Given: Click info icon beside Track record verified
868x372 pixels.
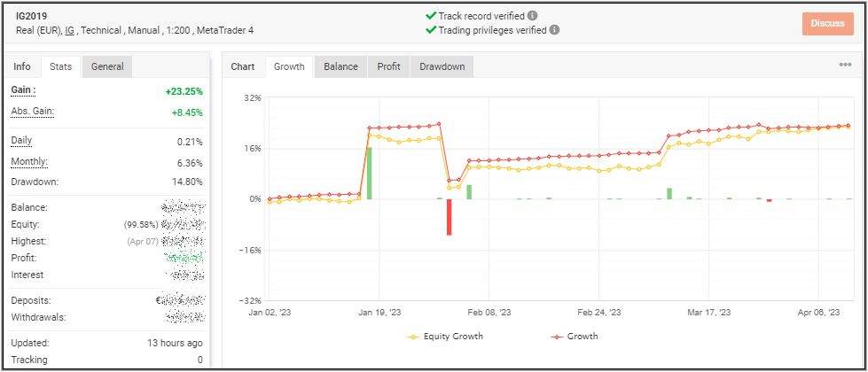Looking at the screenshot, I should 532,16.
